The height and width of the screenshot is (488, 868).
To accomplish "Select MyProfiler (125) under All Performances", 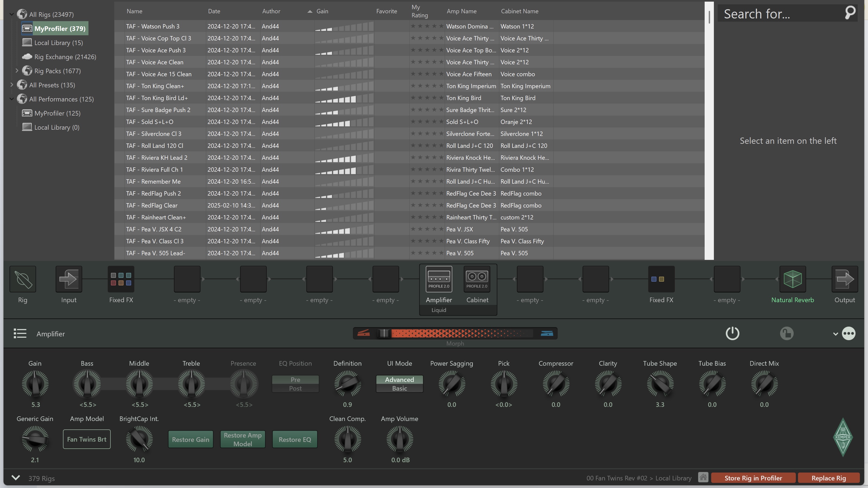I will click(51, 113).
